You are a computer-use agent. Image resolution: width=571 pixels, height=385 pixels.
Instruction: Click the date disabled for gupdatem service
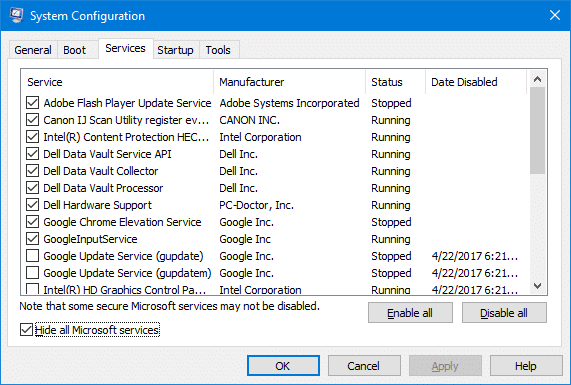pyautogui.click(x=475, y=273)
